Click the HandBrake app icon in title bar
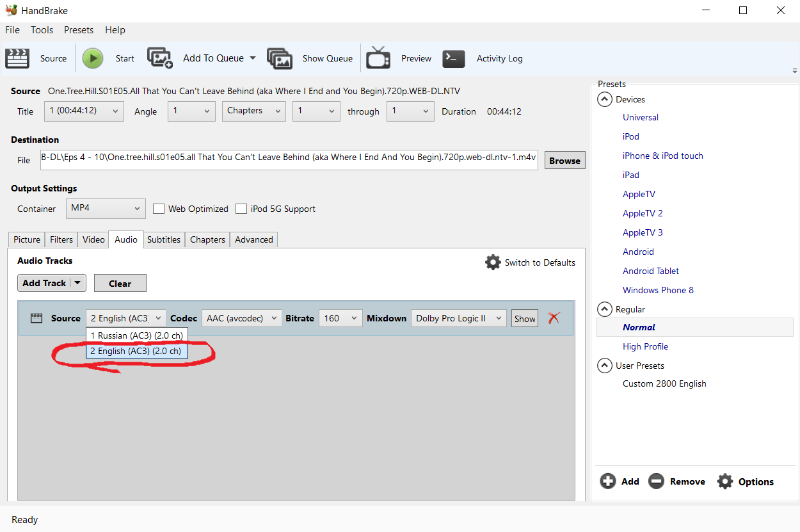 11,10
